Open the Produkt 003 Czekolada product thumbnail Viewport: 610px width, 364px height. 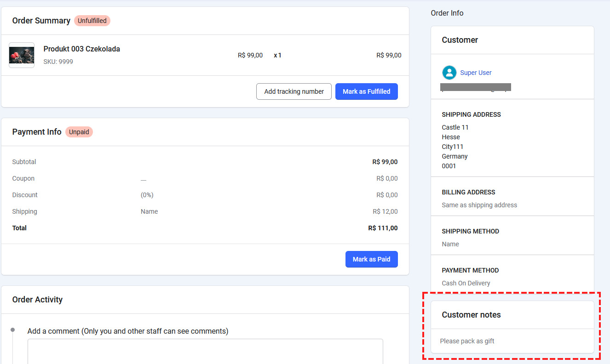coord(22,55)
